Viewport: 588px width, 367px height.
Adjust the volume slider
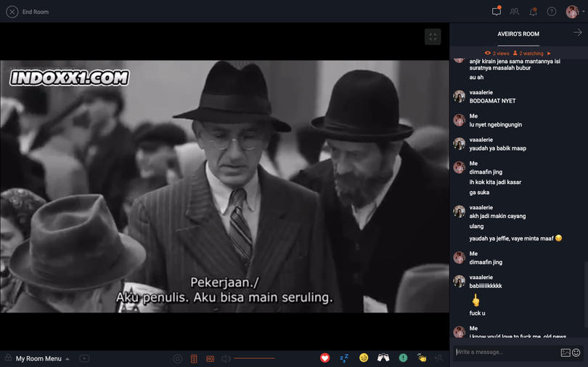click(x=254, y=358)
